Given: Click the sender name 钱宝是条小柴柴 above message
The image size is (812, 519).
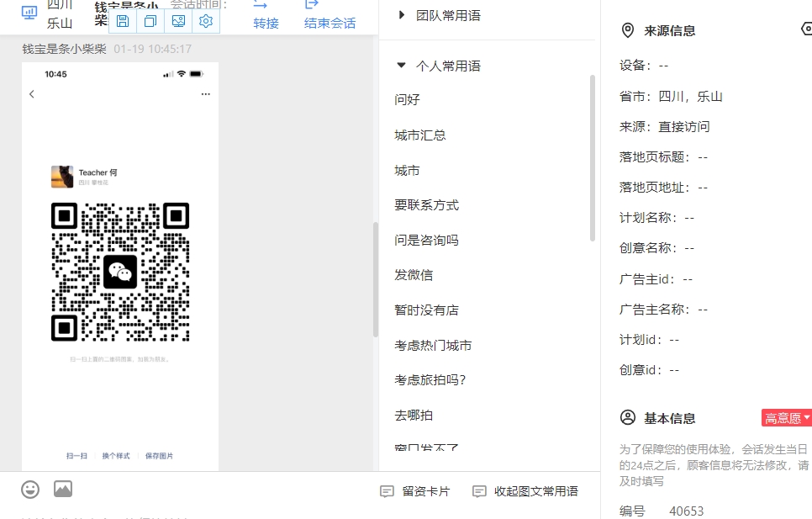Looking at the screenshot, I should 64,49.
